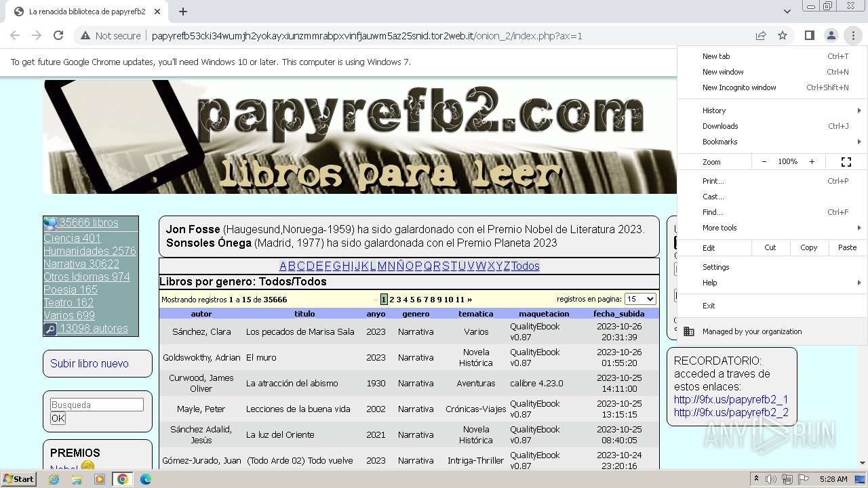The width and height of the screenshot is (868, 488).
Task: Click Copy in the Edit row
Action: click(x=808, y=247)
